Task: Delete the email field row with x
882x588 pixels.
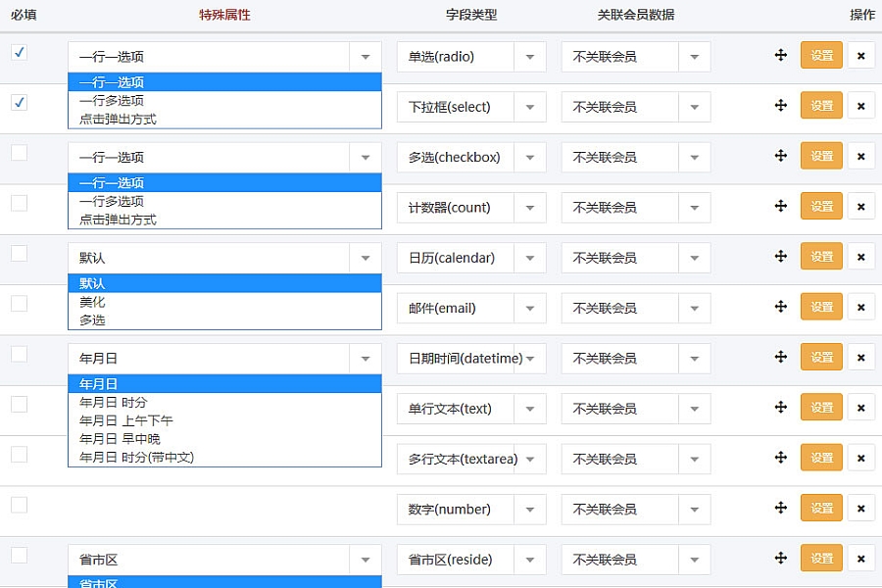Action: pyautogui.click(x=860, y=308)
